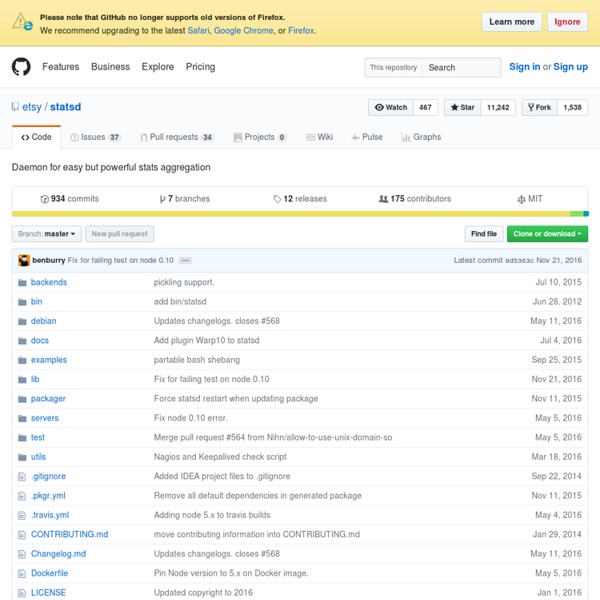This screenshot has width=600, height=600.
Task: Focus the repository Search field
Action: click(461, 68)
